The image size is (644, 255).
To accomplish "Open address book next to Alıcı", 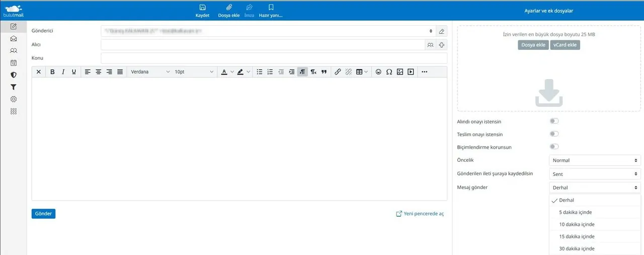I will (430, 45).
